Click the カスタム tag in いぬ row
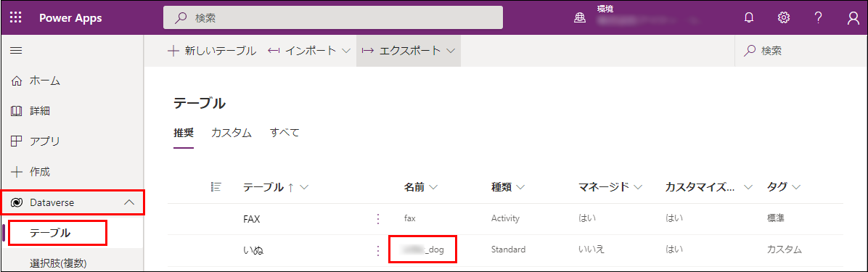Image resolution: width=868 pixels, height=272 pixels. pyautogui.click(x=785, y=250)
